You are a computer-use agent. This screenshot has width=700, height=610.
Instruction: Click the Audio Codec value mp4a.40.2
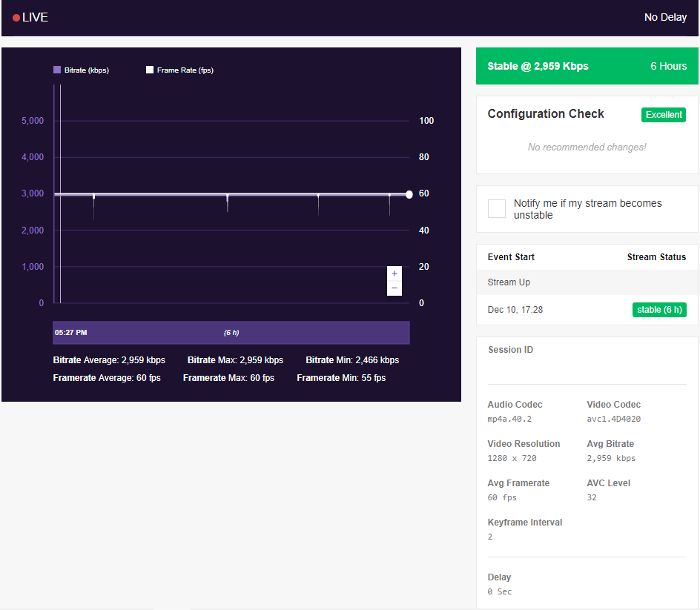pos(509,419)
